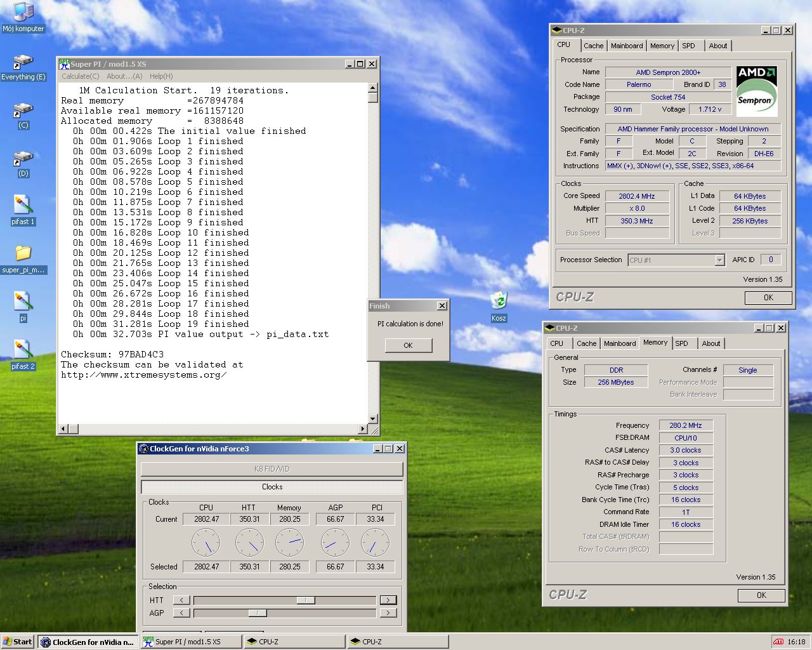Open Calculate(C) menu in Super PI

pyautogui.click(x=80, y=76)
